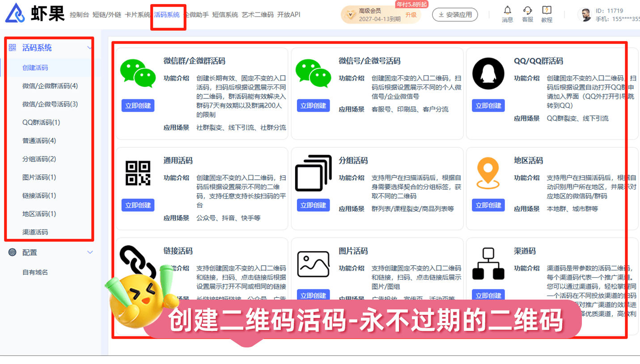Click the 高级会员 membership badge icon
This screenshot has width=640, height=364.
click(x=350, y=15)
